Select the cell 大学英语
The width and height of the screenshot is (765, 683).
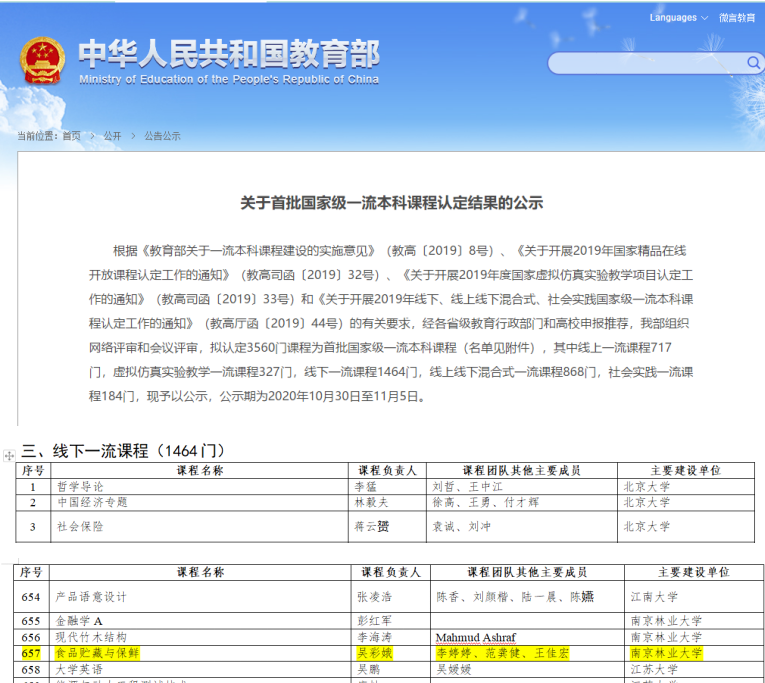tap(200, 669)
